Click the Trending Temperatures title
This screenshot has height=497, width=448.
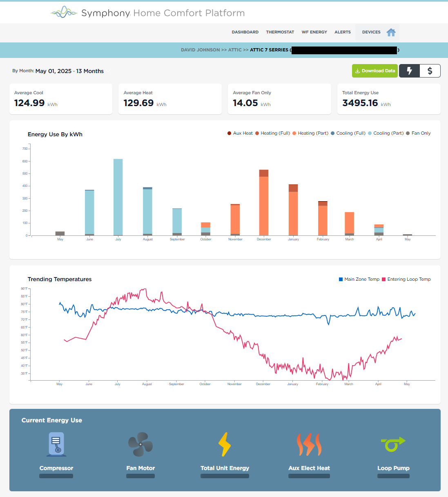(60, 279)
